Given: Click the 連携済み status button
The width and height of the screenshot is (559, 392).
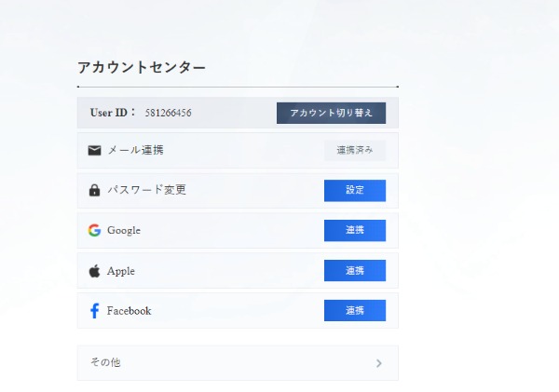Looking at the screenshot, I should point(354,150).
